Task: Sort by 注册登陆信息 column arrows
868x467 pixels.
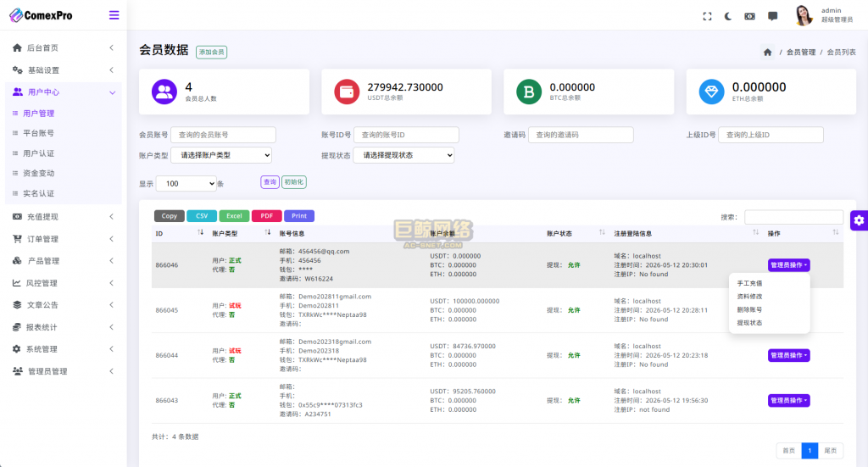Action: click(x=755, y=233)
